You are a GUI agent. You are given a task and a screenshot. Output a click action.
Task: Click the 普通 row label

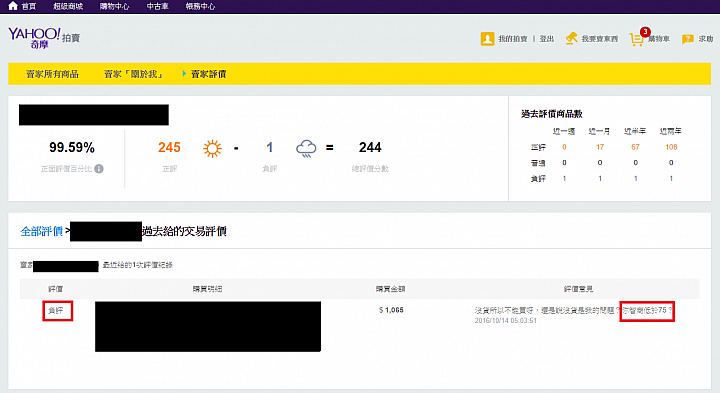point(538,163)
